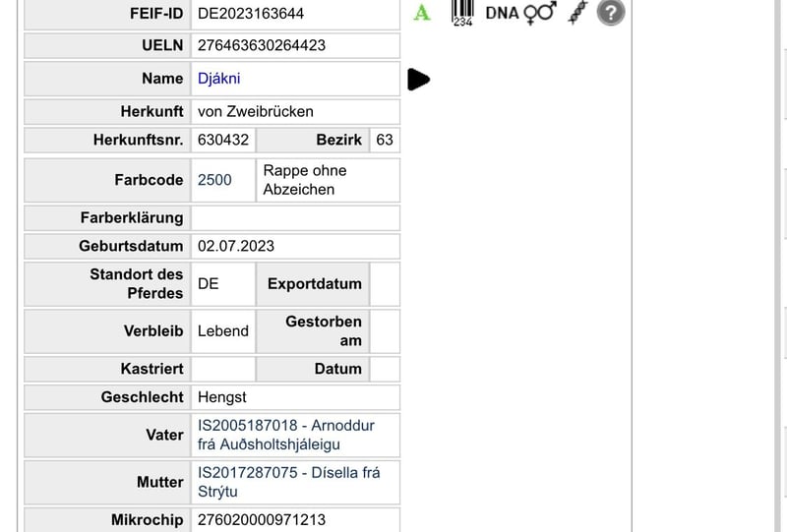
Task: Click the empty Datum field next to Kastriert
Action: [385, 369]
